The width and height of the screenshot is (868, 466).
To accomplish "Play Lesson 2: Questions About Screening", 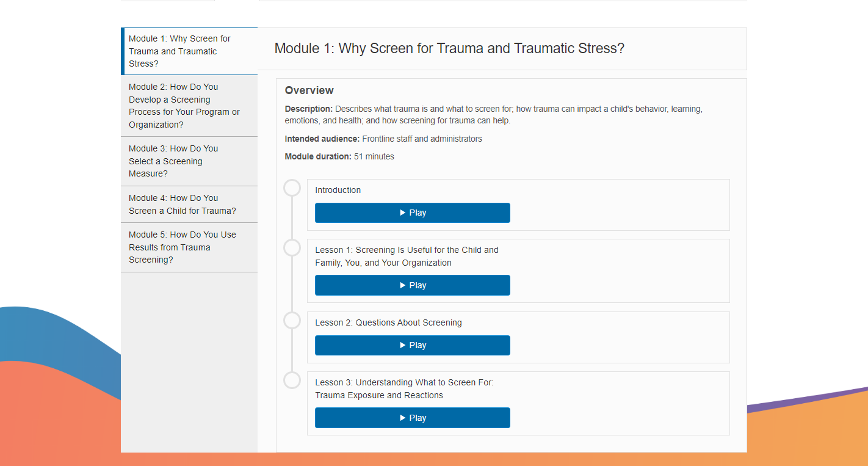I will pos(412,345).
